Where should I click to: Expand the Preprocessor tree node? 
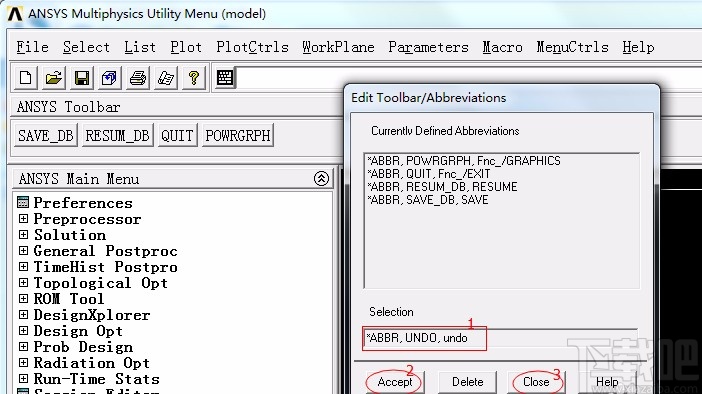point(23,219)
